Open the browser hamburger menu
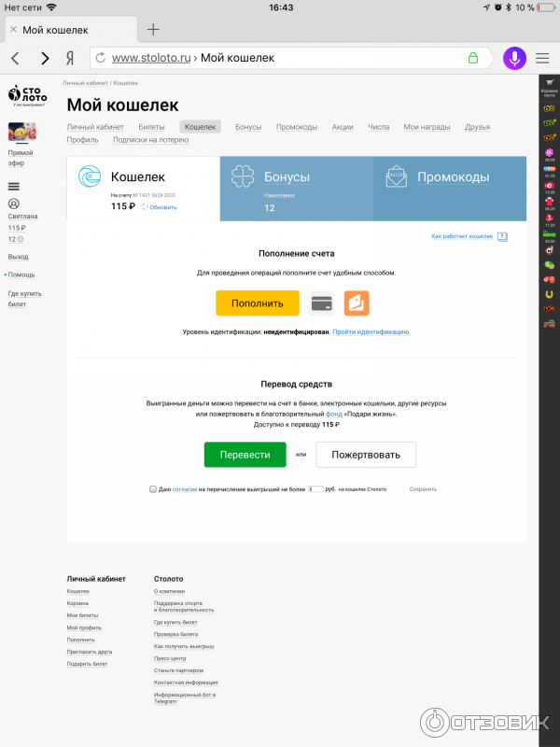This screenshot has height=747, width=560. (x=542, y=58)
